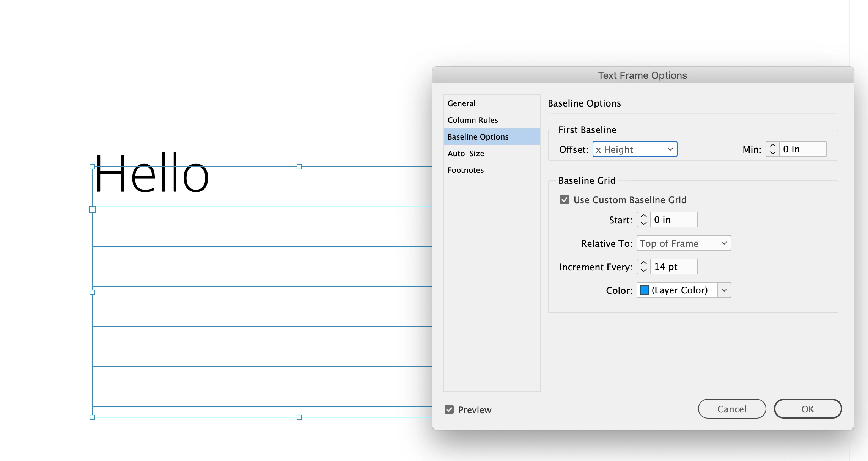Open the Offset x Height dropdown
Image resolution: width=868 pixels, height=461 pixels.
635,149
